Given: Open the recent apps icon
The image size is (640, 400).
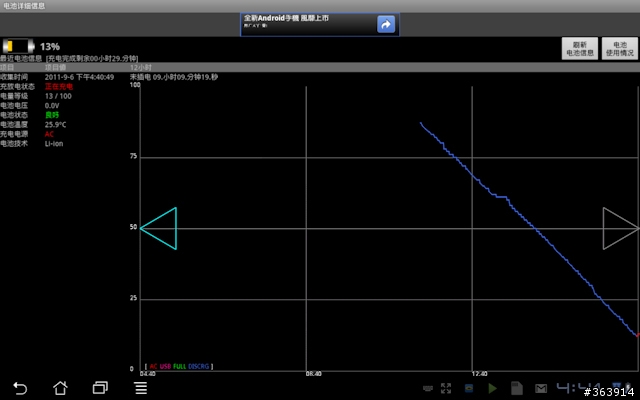Looking at the screenshot, I should 100,387.
